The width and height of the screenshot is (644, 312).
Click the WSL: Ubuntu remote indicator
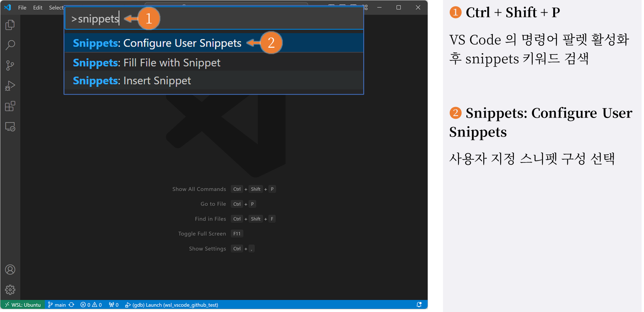23,305
